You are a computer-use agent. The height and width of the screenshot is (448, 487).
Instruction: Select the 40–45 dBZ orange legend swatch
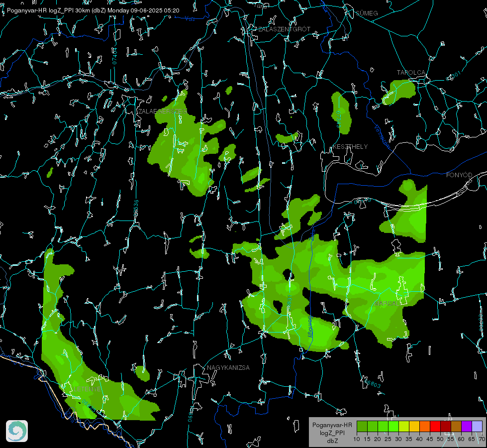tap(425, 426)
